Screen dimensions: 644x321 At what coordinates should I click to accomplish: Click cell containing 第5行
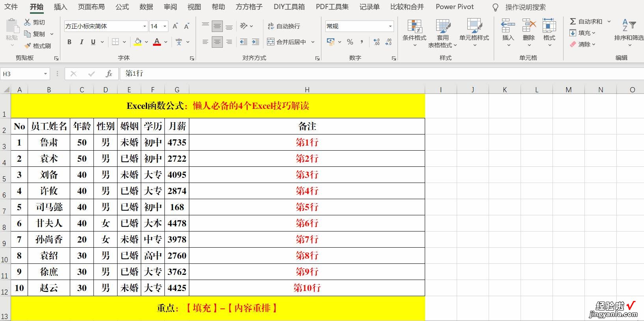(x=307, y=207)
